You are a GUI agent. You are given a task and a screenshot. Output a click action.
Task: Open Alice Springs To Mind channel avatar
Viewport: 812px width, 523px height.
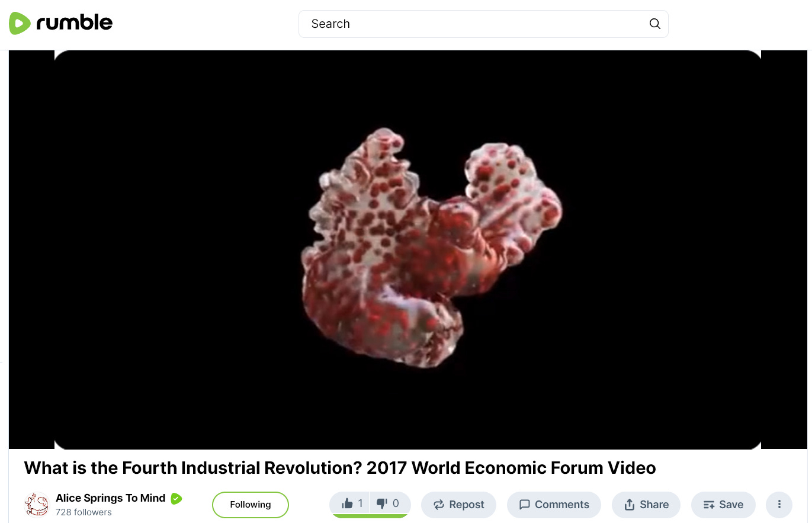(x=37, y=505)
